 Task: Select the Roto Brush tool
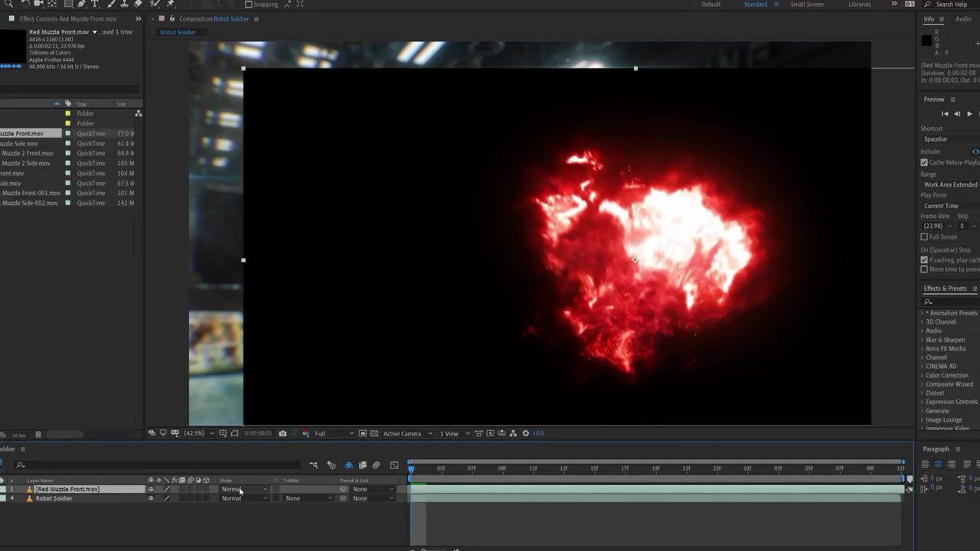[x=155, y=4]
